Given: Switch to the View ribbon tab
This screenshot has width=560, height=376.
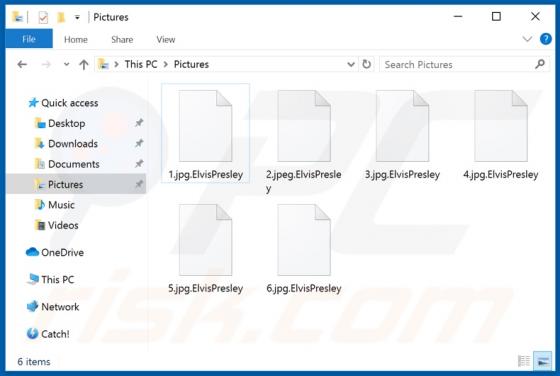Looking at the screenshot, I should pos(166,40).
